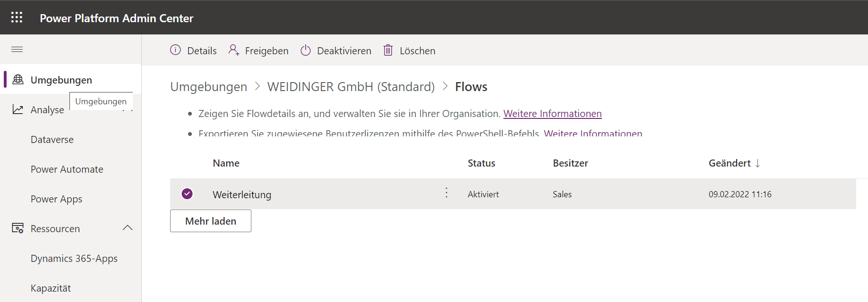Screen dimensions: 868x302
Task: Click the Deaktivieren power icon
Action: (x=306, y=50)
